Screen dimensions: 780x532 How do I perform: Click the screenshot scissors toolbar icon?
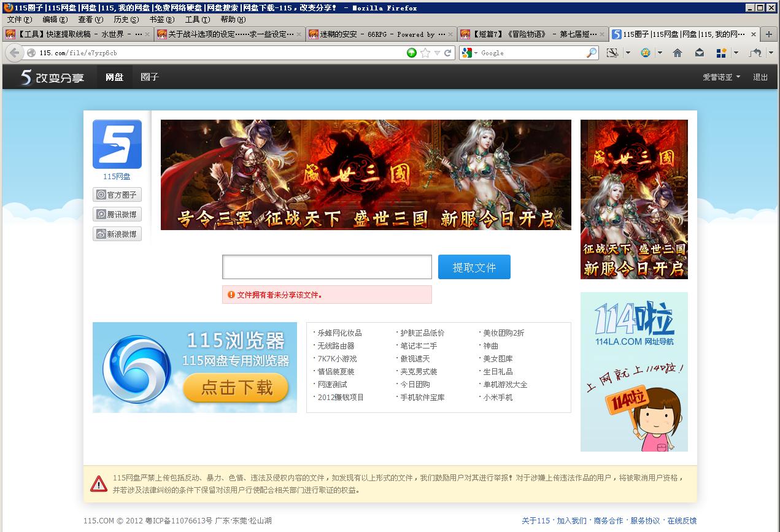(x=612, y=53)
